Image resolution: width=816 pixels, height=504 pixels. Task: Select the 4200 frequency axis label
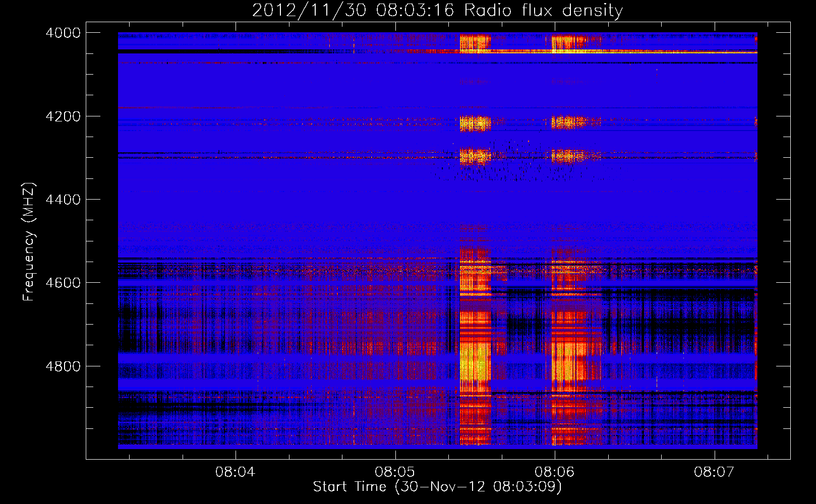coord(63,116)
